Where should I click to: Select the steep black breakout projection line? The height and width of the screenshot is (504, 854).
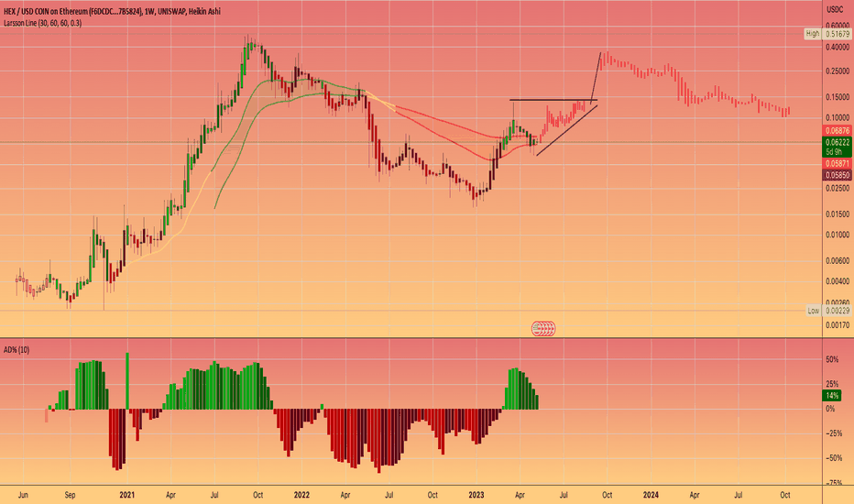(596, 77)
